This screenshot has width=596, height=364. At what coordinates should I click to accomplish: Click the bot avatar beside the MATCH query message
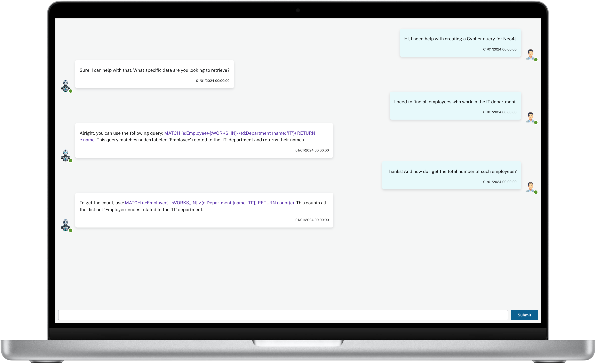pos(66,155)
